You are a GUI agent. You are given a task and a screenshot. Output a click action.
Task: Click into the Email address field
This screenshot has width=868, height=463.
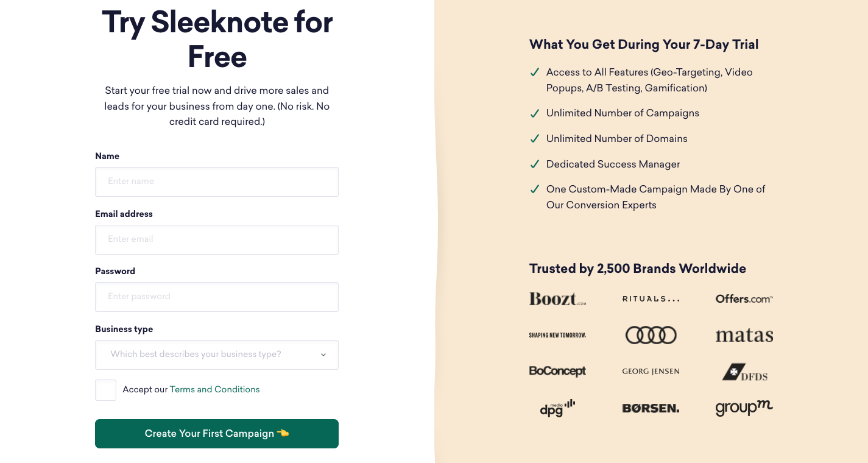point(216,239)
